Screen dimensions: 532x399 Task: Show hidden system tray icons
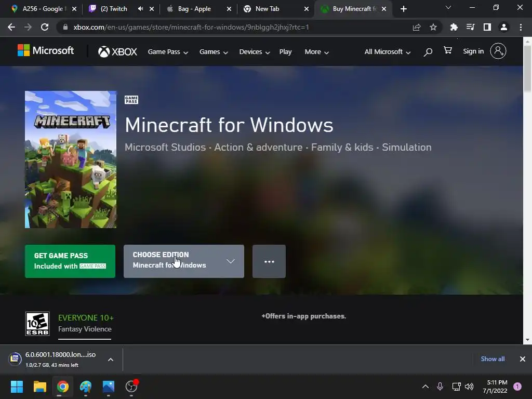click(x=425, y=387)
